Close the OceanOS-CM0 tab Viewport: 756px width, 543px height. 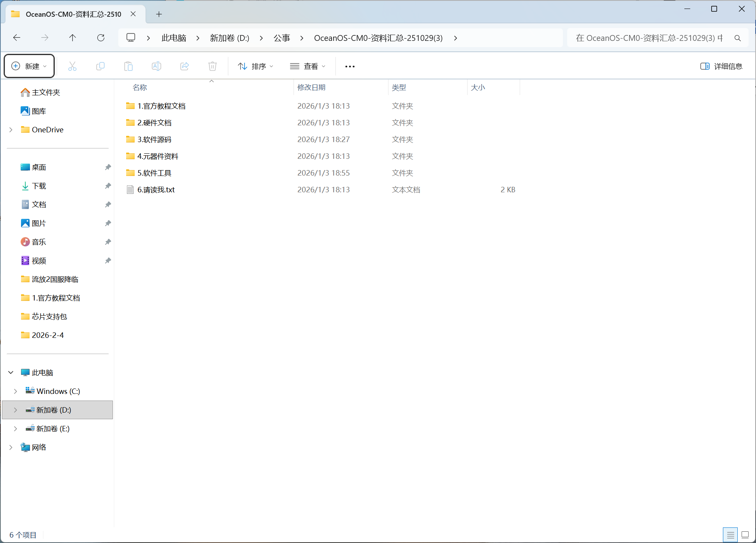[133, 14]
